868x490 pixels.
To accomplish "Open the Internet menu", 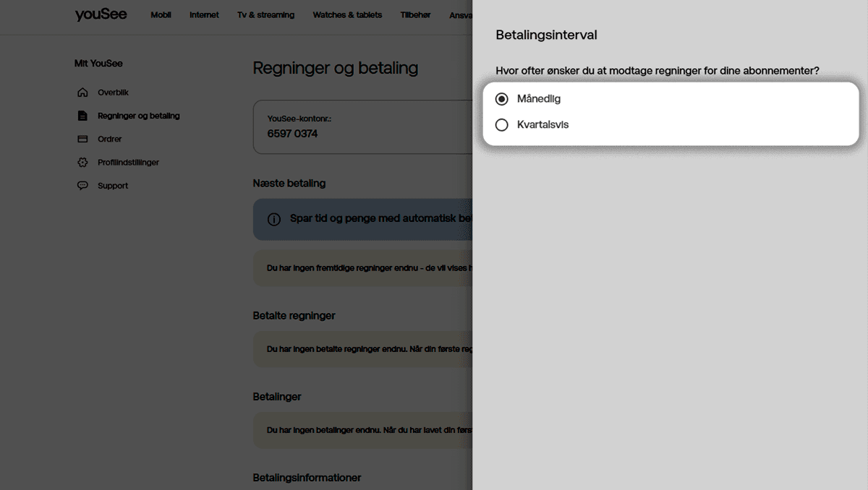I will click(204, 14).
